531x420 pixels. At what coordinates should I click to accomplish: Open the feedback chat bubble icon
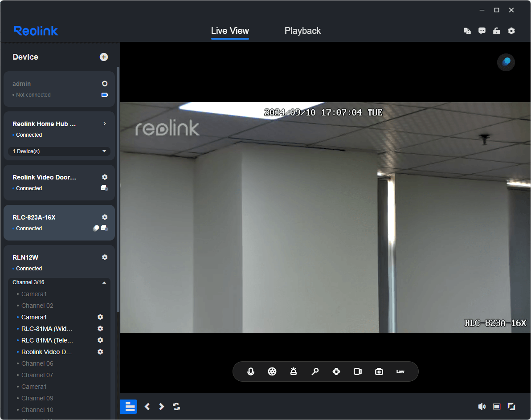(482, 31)
